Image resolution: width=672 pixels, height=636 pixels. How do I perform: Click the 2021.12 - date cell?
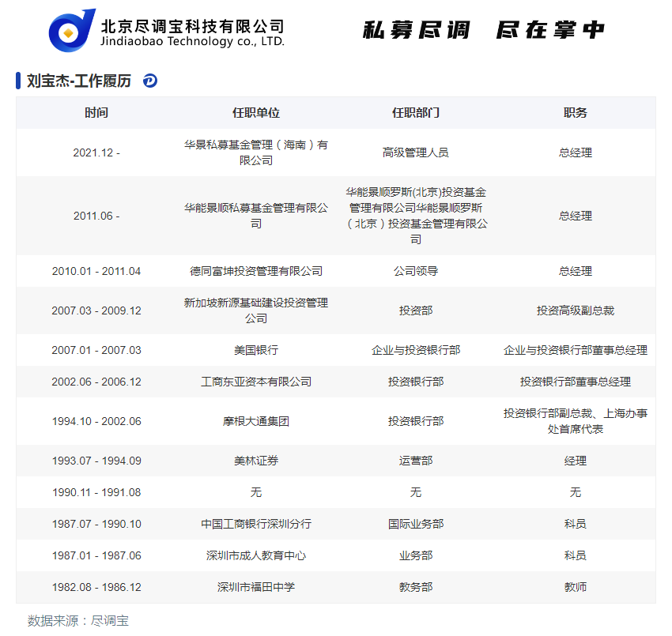[x=96, y=152]
